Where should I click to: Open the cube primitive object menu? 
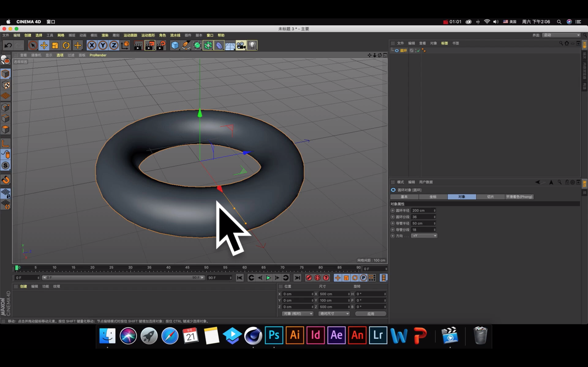175,45
